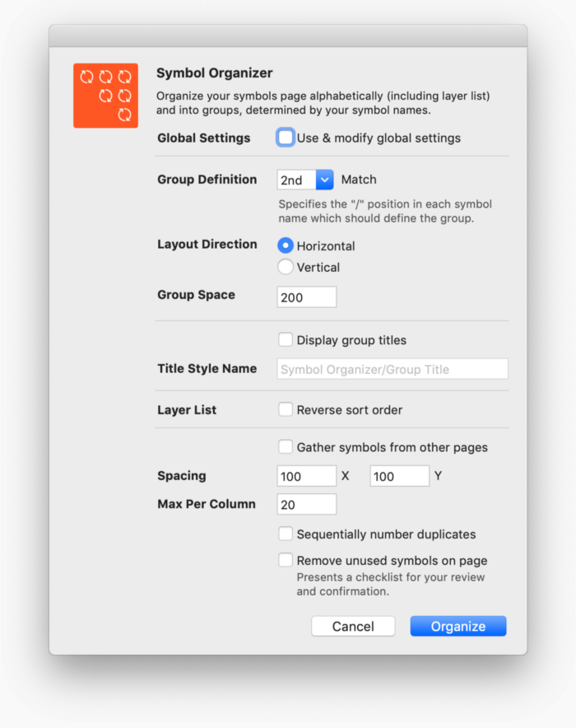Click the Title Style Name text field
This screenshot has width=576, height=728.
393,369
